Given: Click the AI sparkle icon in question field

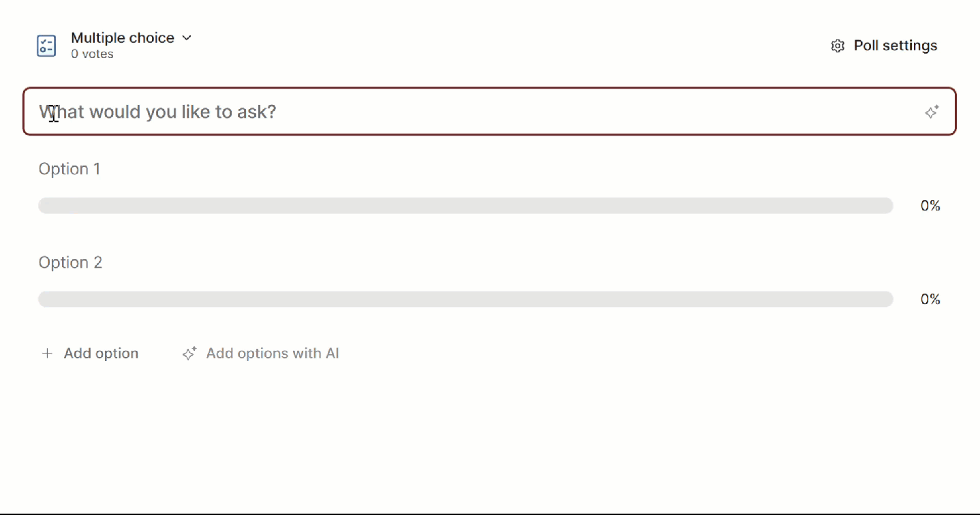Looking at the screenshot, I should coord(932,112).
